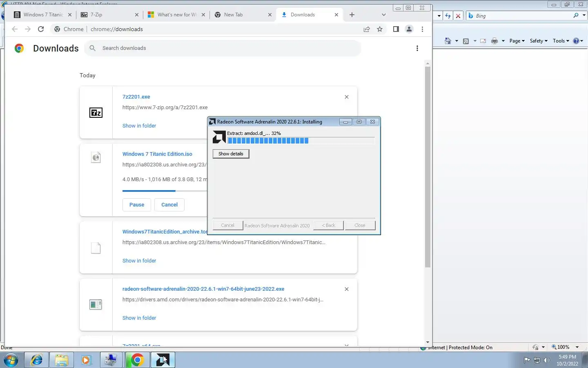Click Chrome's forward navigation arrow

coord(28,29)
